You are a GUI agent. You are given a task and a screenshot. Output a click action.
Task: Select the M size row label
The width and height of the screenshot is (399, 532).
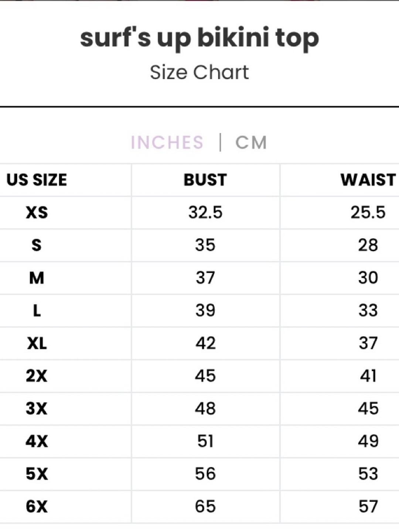point(37,278)
